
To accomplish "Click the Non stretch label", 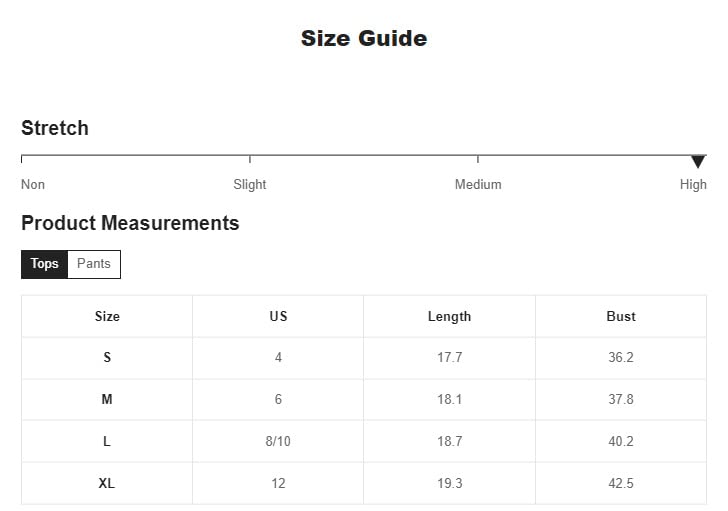I will point(33,184).
